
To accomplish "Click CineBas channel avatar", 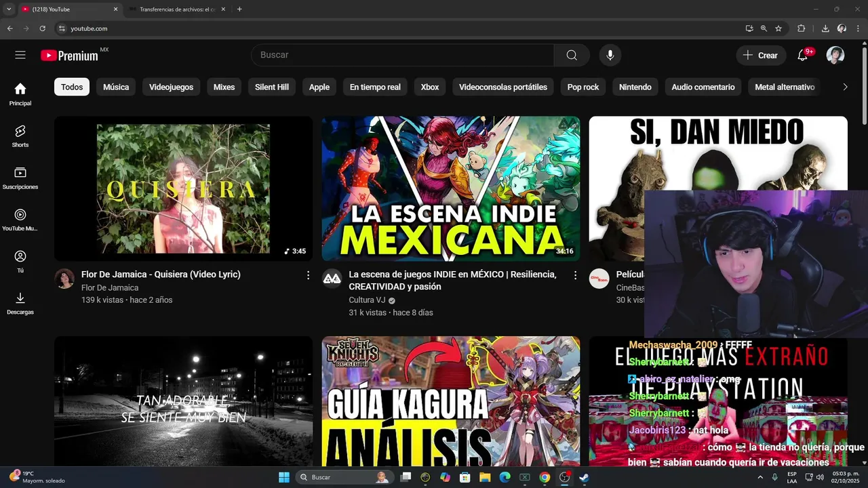I will point(599,279).
